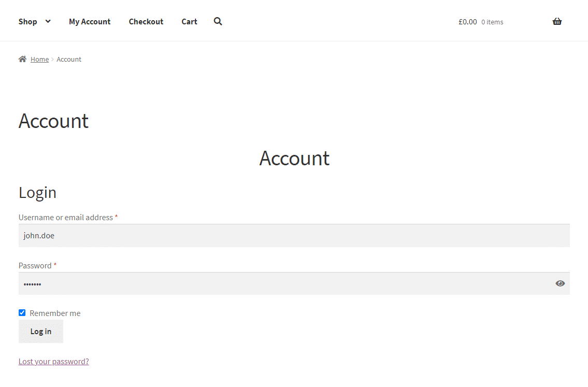Open the Cart navigation item

point(189,21)
